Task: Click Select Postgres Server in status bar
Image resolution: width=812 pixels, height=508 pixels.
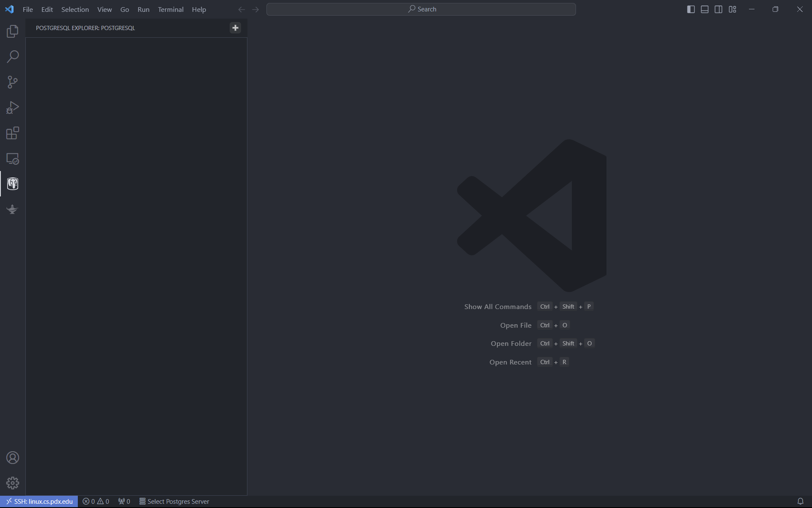Action: (x=174, y=502)
